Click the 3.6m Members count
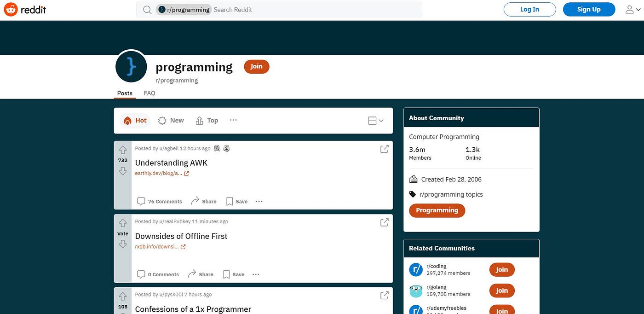The height and width of the screenshot is (314, 644). coord(420,153)
